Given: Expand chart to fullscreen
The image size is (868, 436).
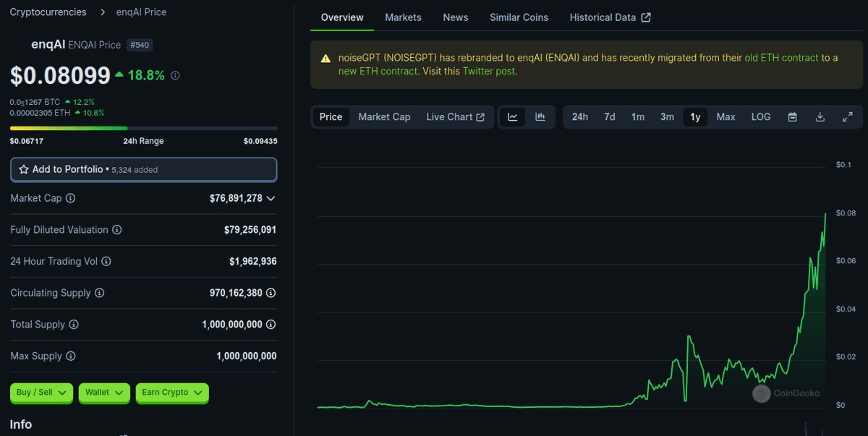Looking at the screenshot, I should pyautogui.click(x=847, y=117).
